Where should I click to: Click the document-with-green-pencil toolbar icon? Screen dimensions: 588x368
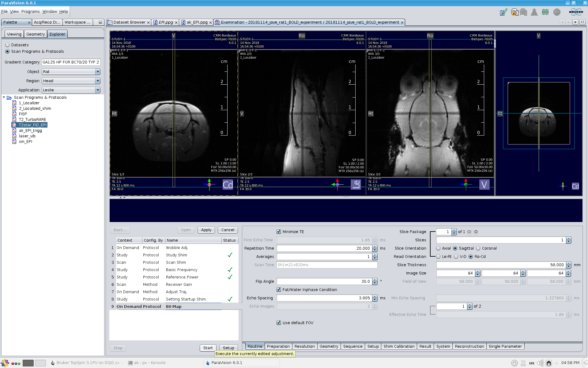pos(503,12)
